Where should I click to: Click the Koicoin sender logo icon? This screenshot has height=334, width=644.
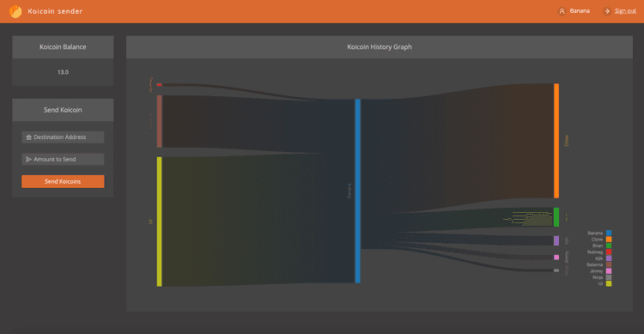click(15, 11)
